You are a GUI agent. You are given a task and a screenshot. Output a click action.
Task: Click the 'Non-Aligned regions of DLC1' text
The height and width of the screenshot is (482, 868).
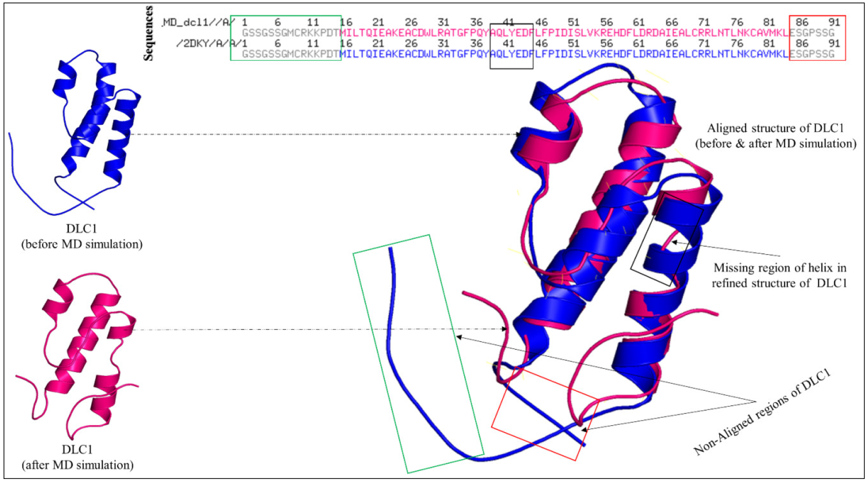(x=762, y=411)
